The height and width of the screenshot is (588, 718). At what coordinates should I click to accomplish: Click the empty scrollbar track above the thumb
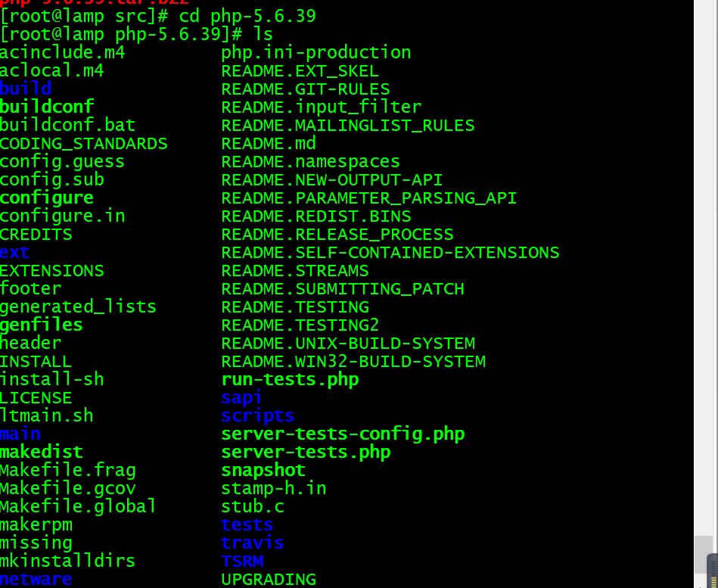tap(704, 267)
